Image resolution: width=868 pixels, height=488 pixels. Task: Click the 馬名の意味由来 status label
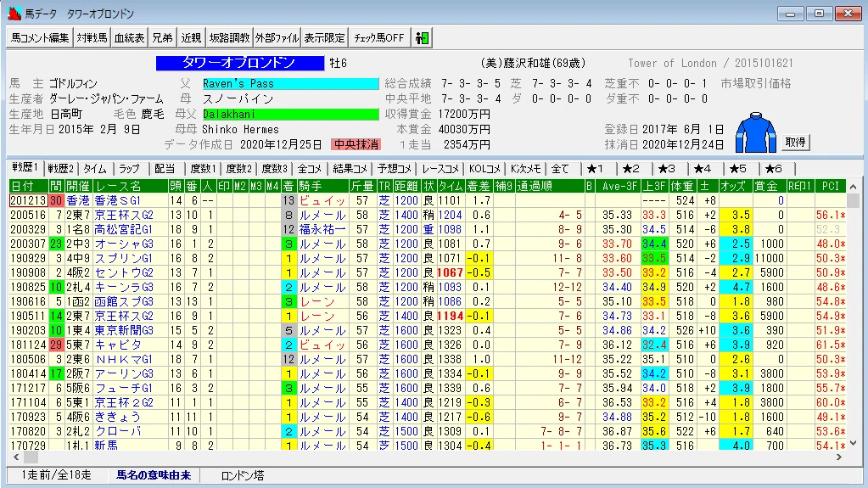coord(154,475)
